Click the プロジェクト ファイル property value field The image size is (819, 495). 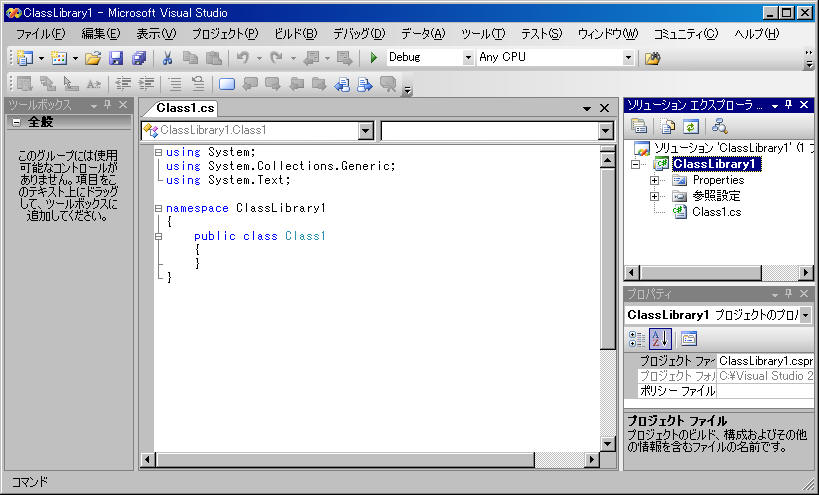[765, 360]
